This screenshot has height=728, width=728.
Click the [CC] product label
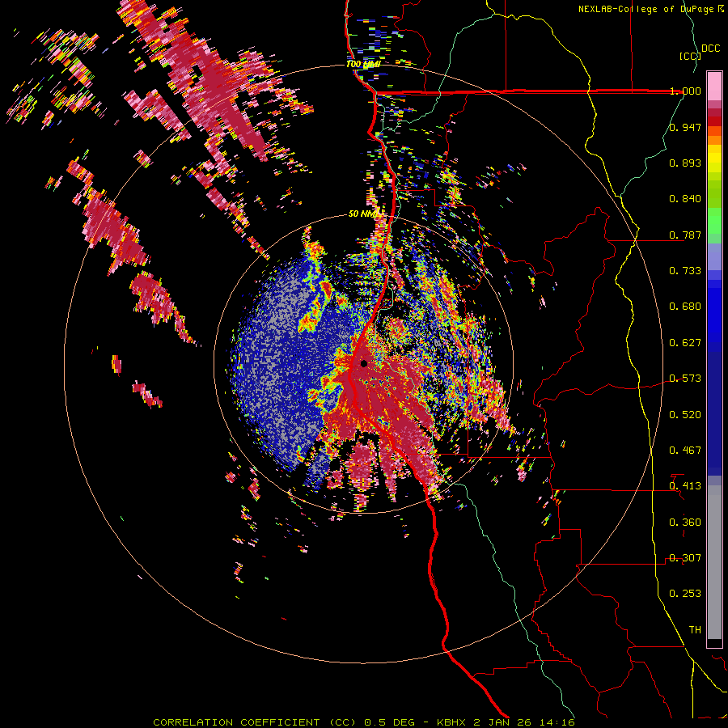coord(690,56)
